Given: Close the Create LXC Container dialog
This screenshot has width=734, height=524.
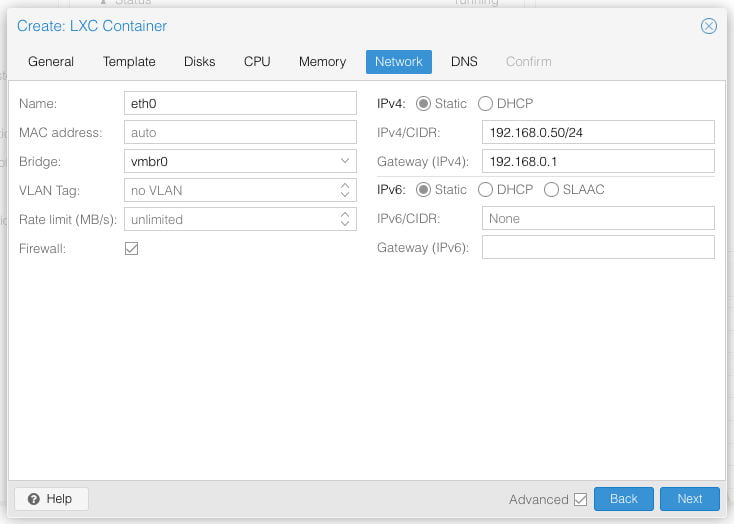Looking at the screenshot, I should tap(708, 26).
